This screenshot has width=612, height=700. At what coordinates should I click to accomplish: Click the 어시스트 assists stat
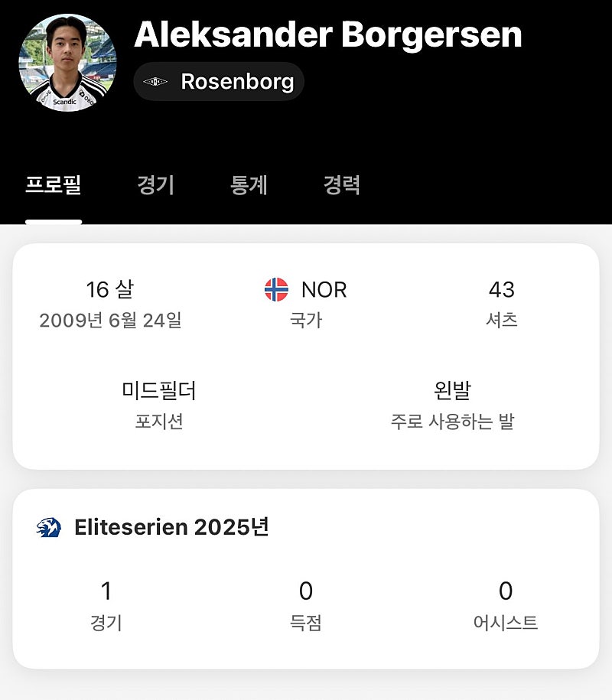[506, 591]
